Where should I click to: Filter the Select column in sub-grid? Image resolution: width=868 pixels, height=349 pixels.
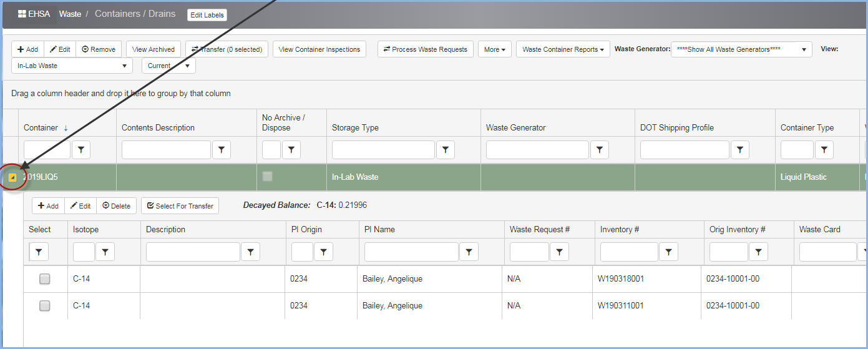point(39,252)
